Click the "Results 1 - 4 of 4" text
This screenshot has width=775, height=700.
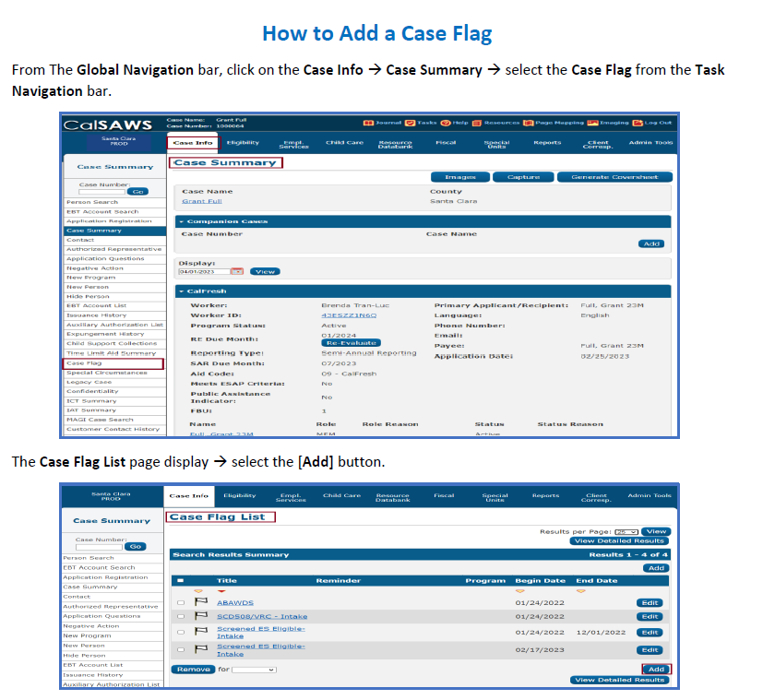628,555
